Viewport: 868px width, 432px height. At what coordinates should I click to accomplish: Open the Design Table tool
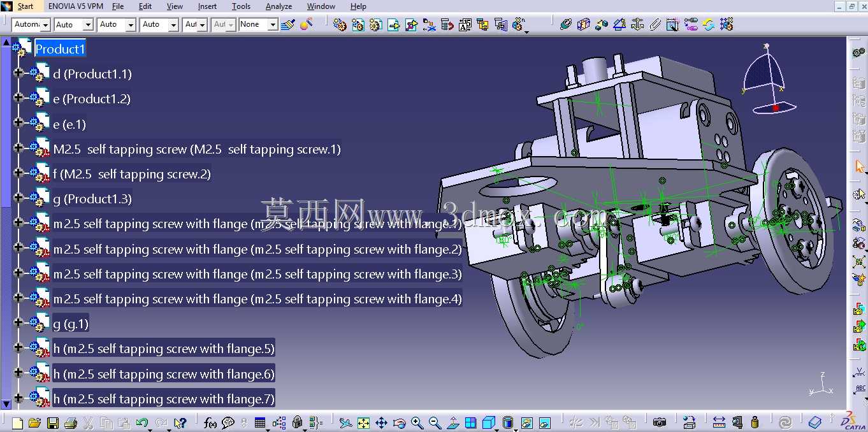[x=259, y=422]
